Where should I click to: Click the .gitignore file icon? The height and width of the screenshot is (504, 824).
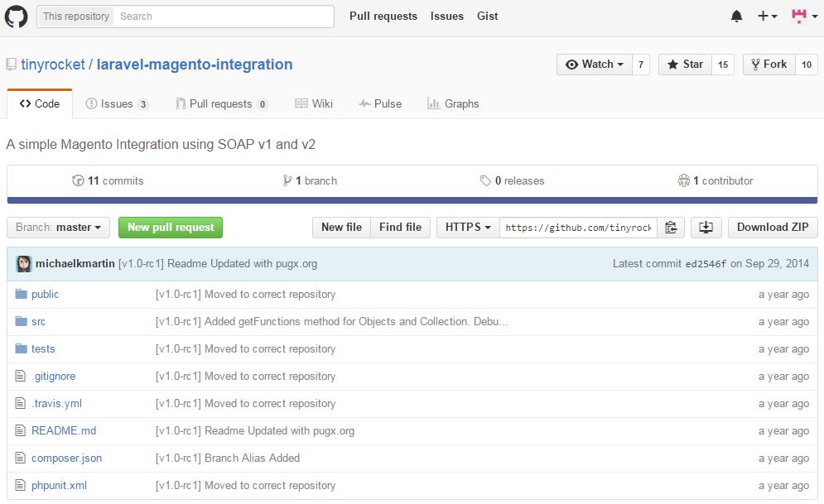pos(21,376)
